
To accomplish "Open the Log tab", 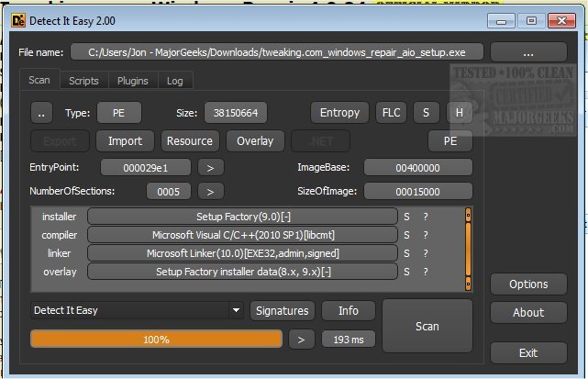I will [x=175, y=81].
